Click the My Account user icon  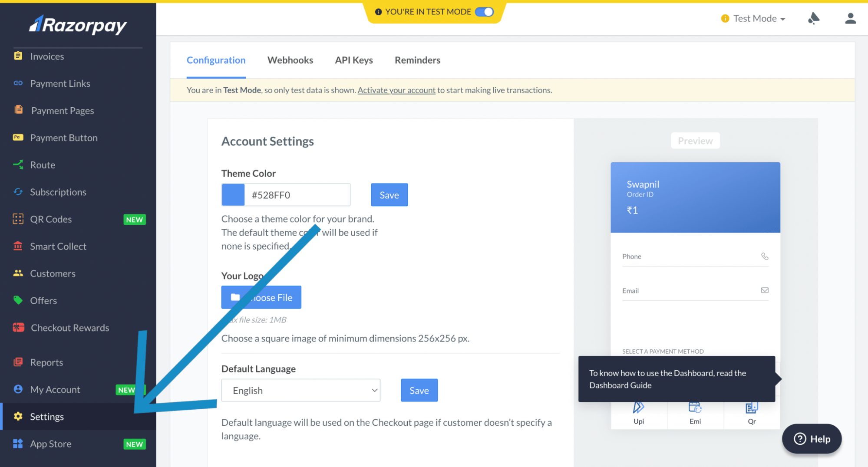(x=18, y=389)
